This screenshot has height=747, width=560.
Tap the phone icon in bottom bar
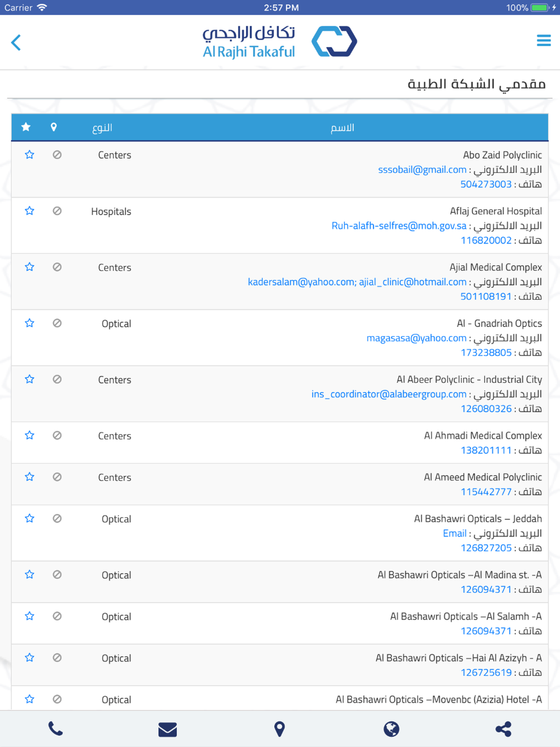(55, 729)
